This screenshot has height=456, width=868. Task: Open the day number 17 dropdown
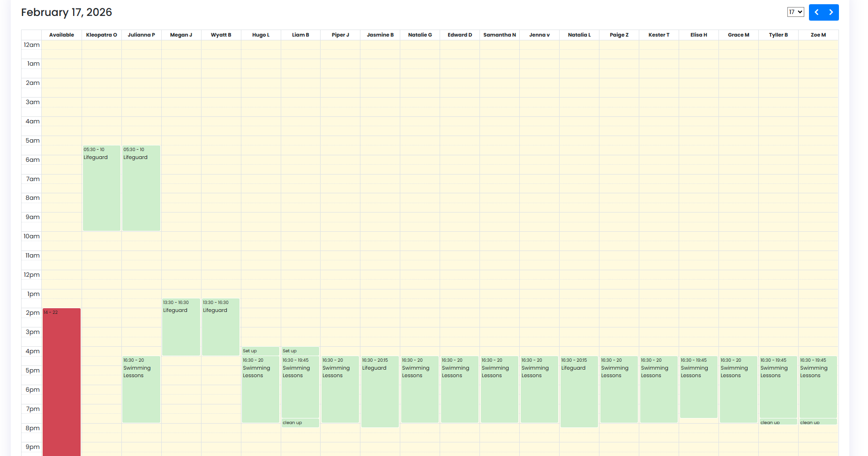pyautogui.click(x=795, y=12)
